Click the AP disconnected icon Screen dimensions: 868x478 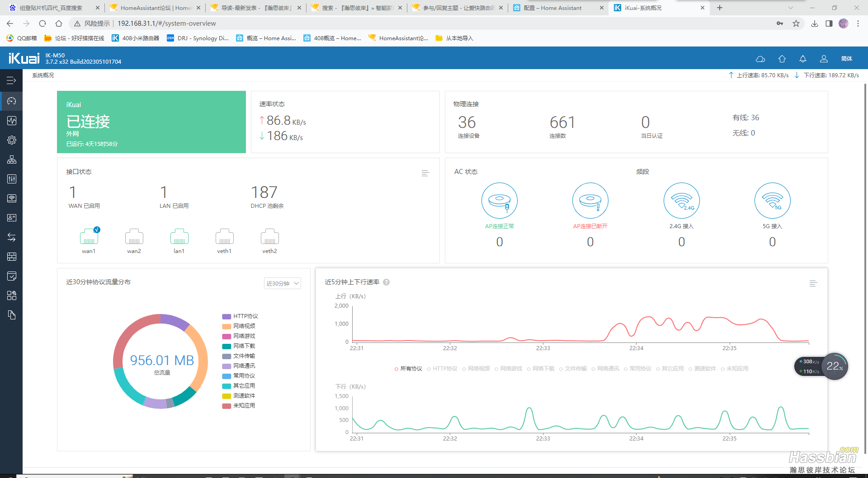pyautogui.click(x=590, y=201)
